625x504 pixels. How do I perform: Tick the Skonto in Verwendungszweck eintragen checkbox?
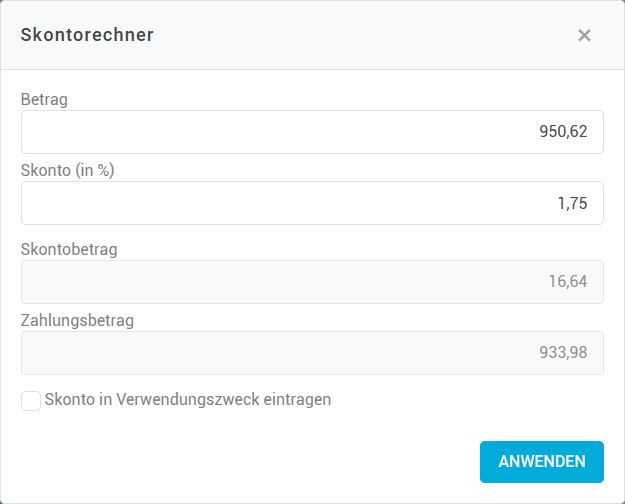tap(31, 401)
